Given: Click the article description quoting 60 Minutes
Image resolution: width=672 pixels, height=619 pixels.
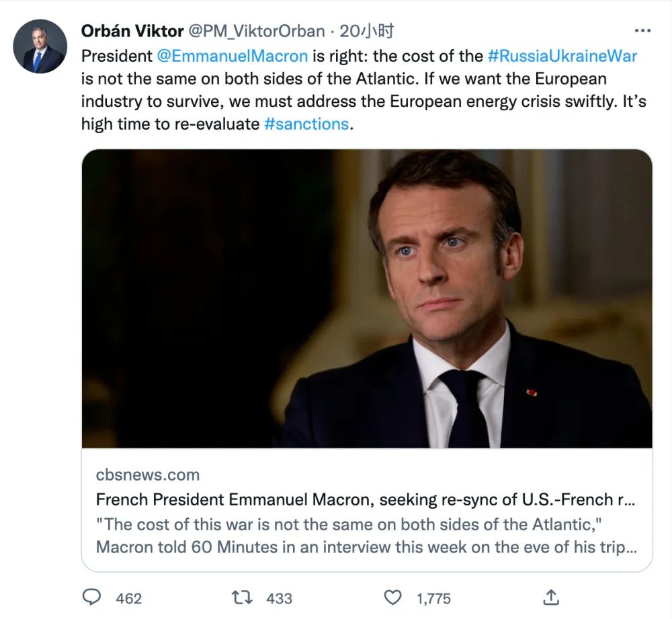Looking at the screenshot, I should tap(365, 535).
